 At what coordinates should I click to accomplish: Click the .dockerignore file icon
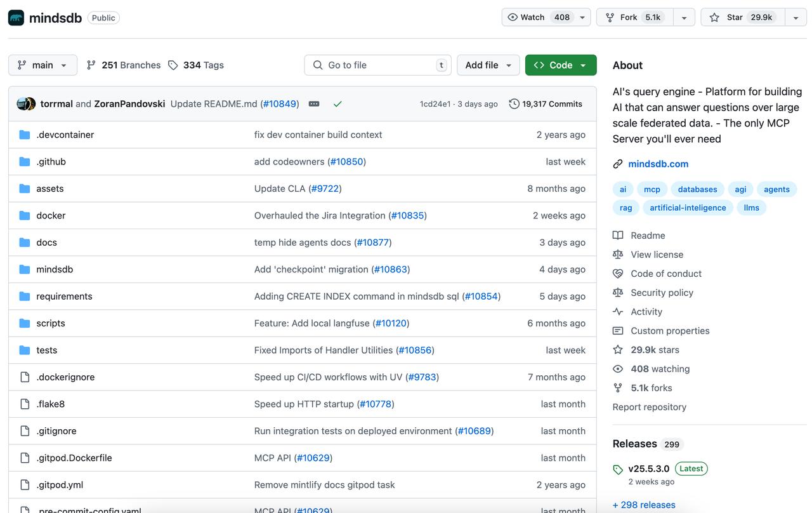click(25, 377)
